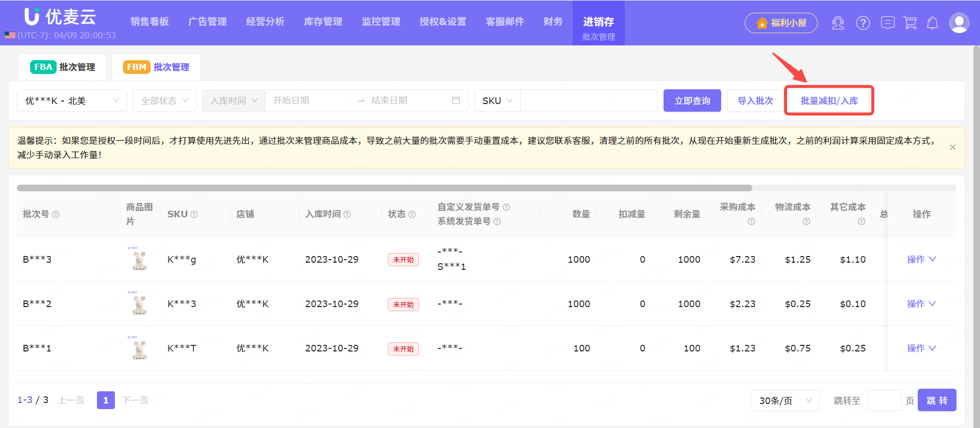Dismiss the yellow 温馨提示 notice banner
Viewport: 980px width, 428px height.
pyautogui.click(x=952, y=147)
